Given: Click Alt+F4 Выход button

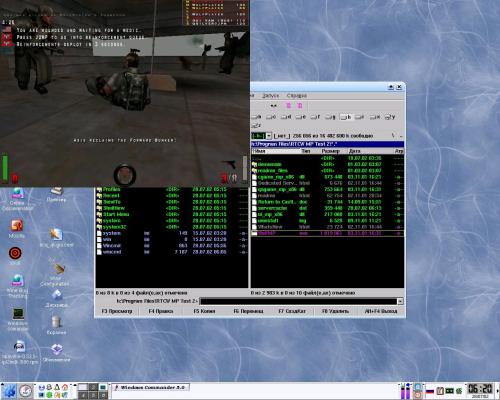Looking at the screenshot, I should coord(381,311).
